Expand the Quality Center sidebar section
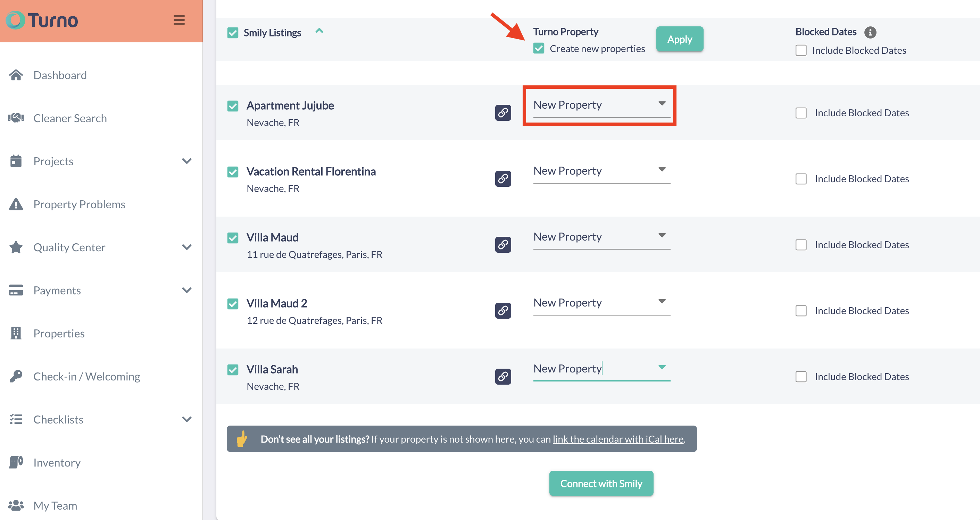The image size is (980, 520). point(186,247)
